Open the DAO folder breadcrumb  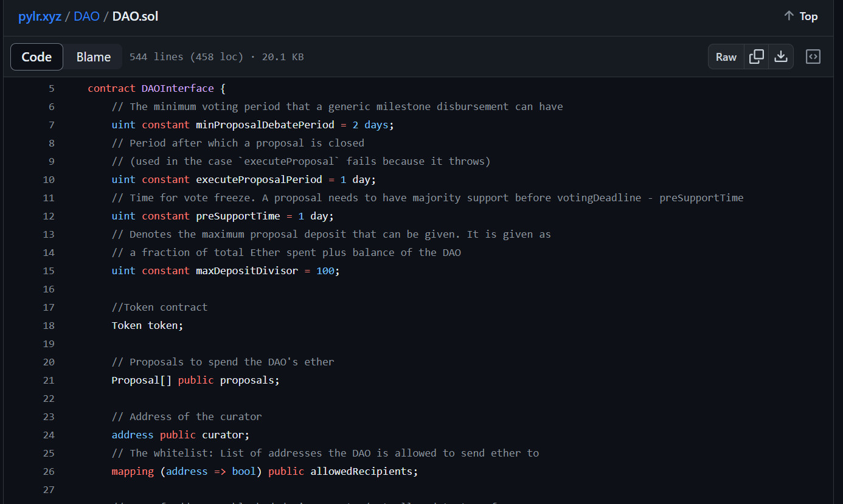coord(86,16)
